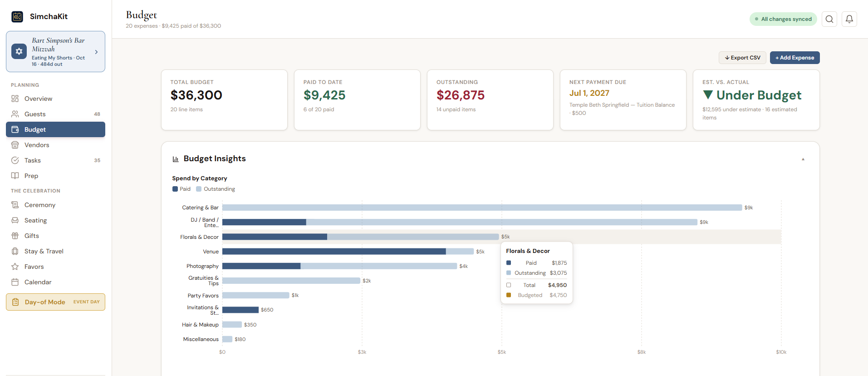Click the Outstanding $26,875 card

click(x=490, y=100)
